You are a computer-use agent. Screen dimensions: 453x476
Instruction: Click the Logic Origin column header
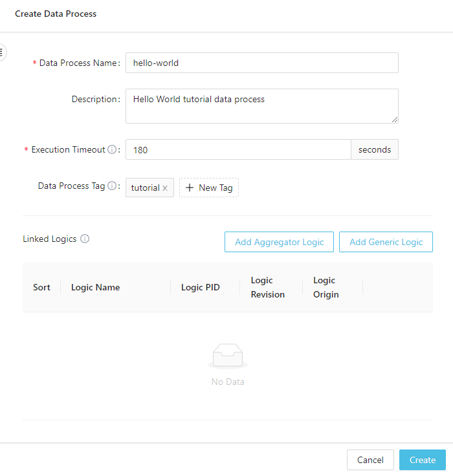[x=324, y=287]
